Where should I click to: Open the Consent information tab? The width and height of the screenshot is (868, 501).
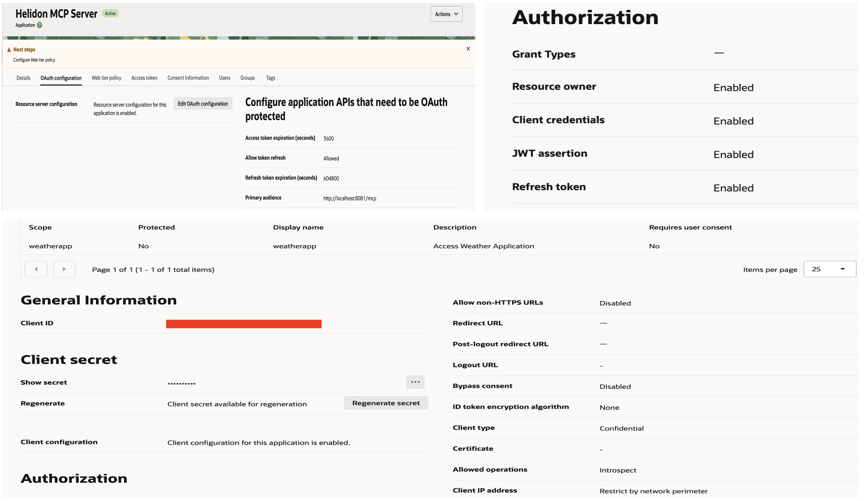pyautogui.click(x=188, y=78)
